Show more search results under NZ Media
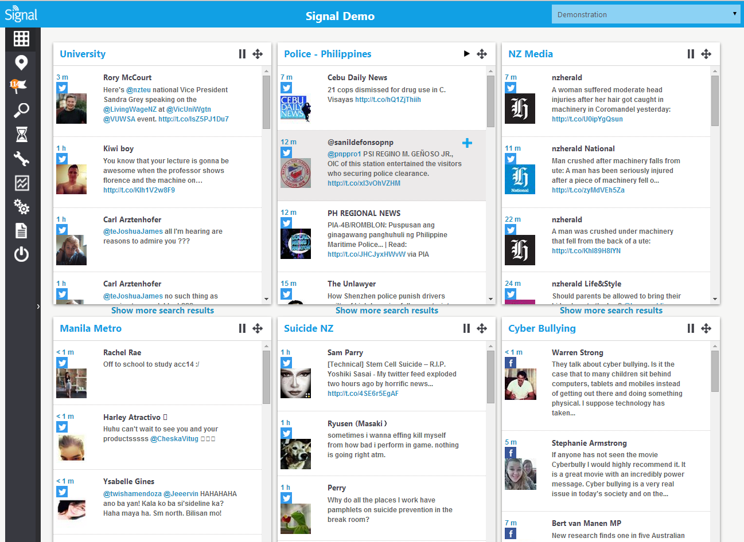The width and height of the screenshot is (744, 542). (611, 310)
